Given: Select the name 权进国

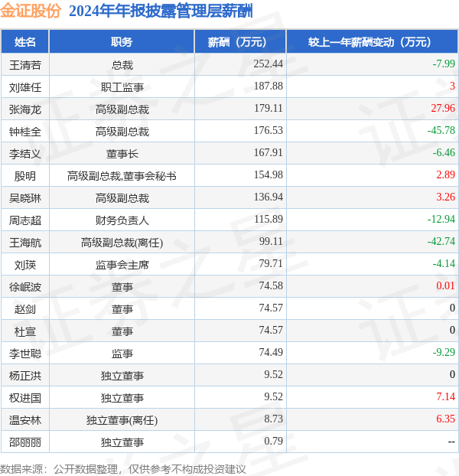Looking at the screenshot, I should tap(25, 398).
